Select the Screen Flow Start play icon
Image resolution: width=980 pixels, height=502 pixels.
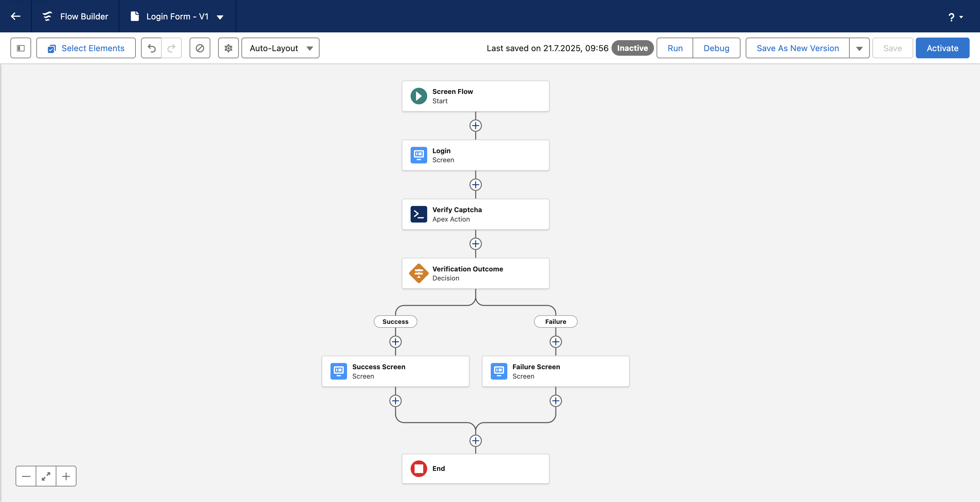click(418, 96)
